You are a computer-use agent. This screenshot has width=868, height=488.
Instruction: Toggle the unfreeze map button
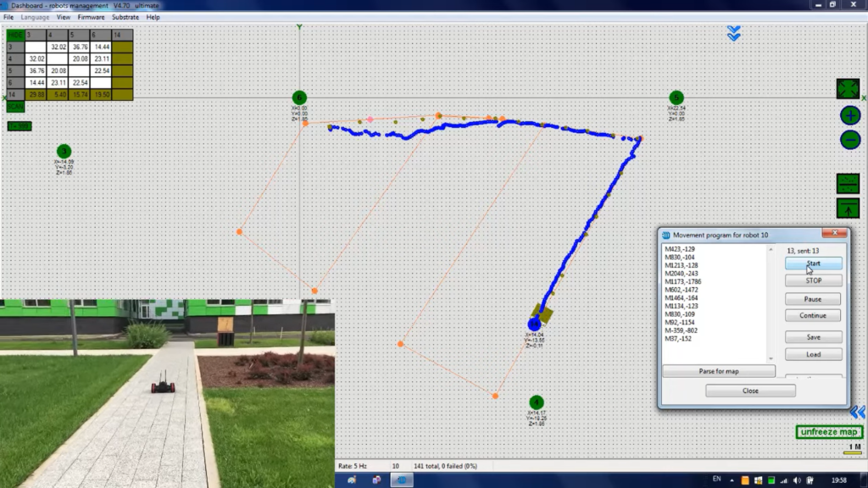(x=829, y=432)
